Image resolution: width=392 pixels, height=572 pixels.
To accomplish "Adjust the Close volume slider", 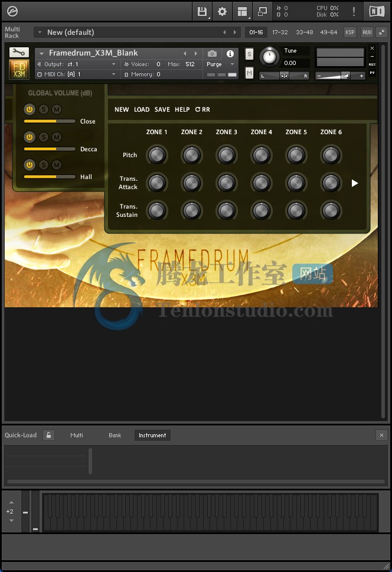I will tap(50, 121).
